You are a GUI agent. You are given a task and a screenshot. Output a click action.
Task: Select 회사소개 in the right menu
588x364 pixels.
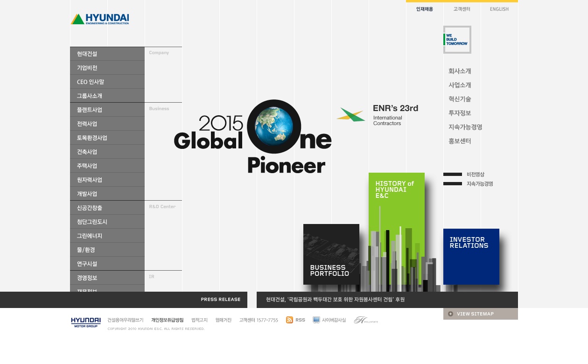460,71
